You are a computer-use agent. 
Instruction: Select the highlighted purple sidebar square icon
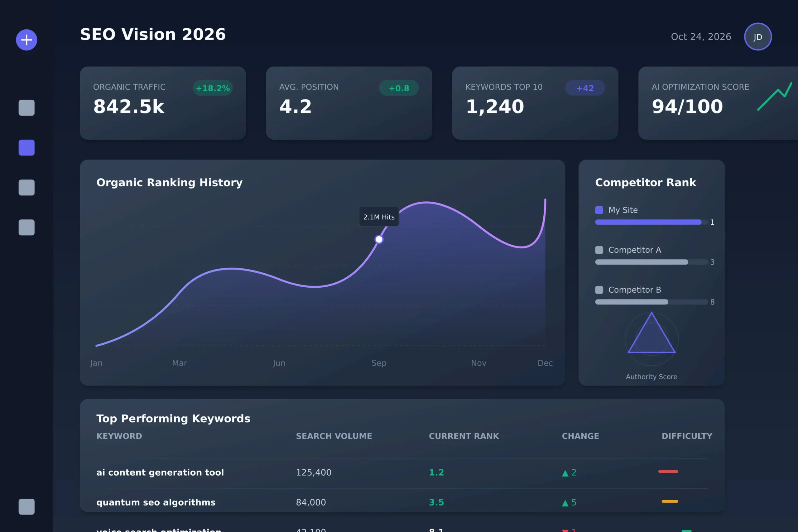[26, 148]
